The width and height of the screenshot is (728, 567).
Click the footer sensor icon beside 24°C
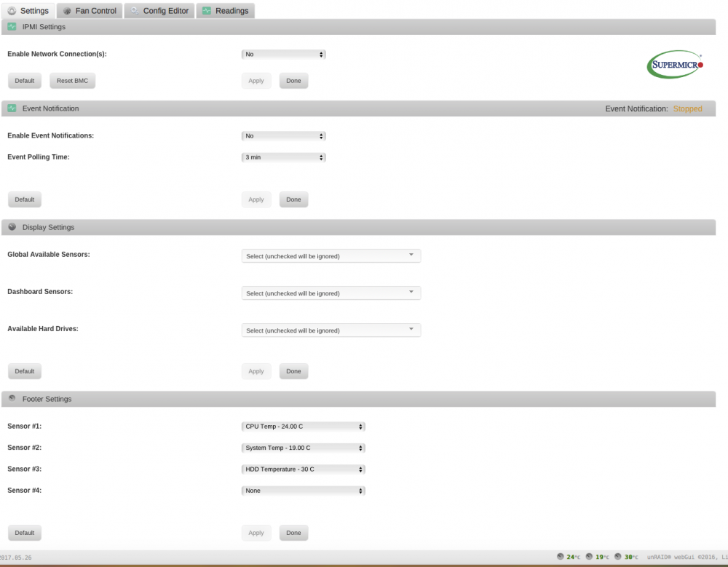[561, 556]
